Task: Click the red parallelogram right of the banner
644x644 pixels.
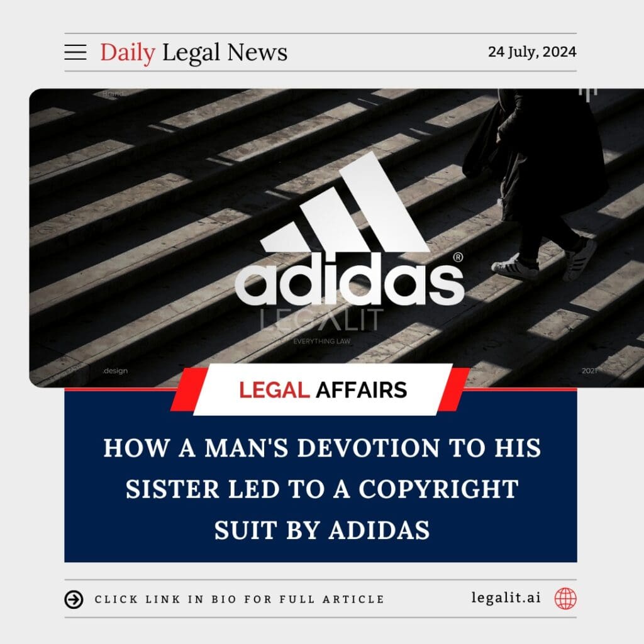Action: (x=454, y=389)
